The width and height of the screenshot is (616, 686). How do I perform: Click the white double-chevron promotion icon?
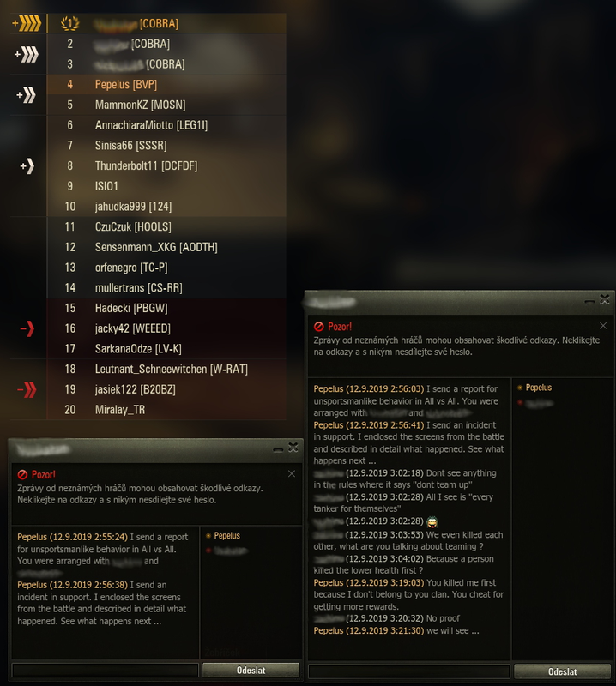(27, 95)
